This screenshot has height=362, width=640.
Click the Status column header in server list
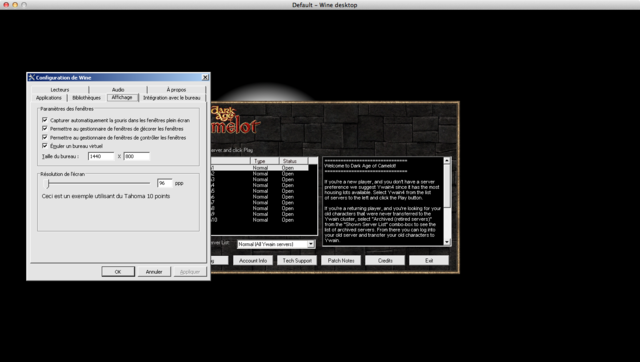click(x=294, y=161)
